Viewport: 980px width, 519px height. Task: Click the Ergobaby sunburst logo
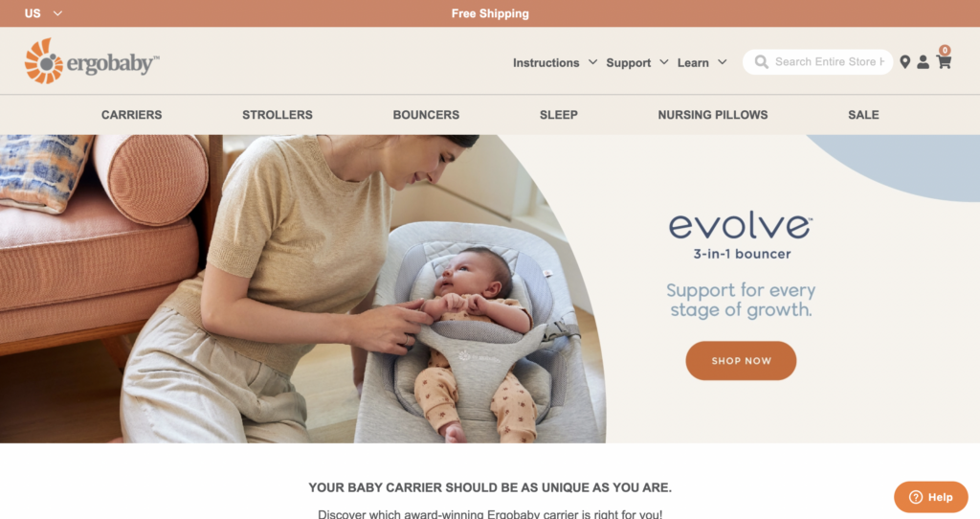point(44,61)
